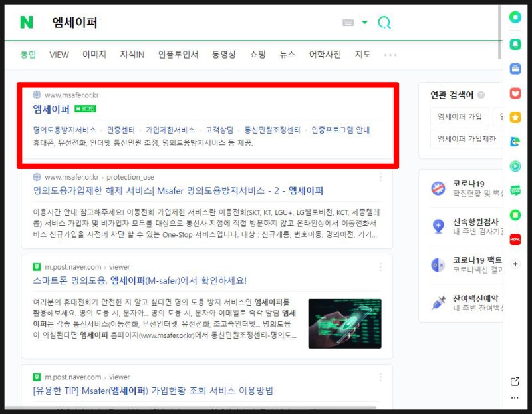Expand the search history dropdown arrow

click(x=364, y=23)
